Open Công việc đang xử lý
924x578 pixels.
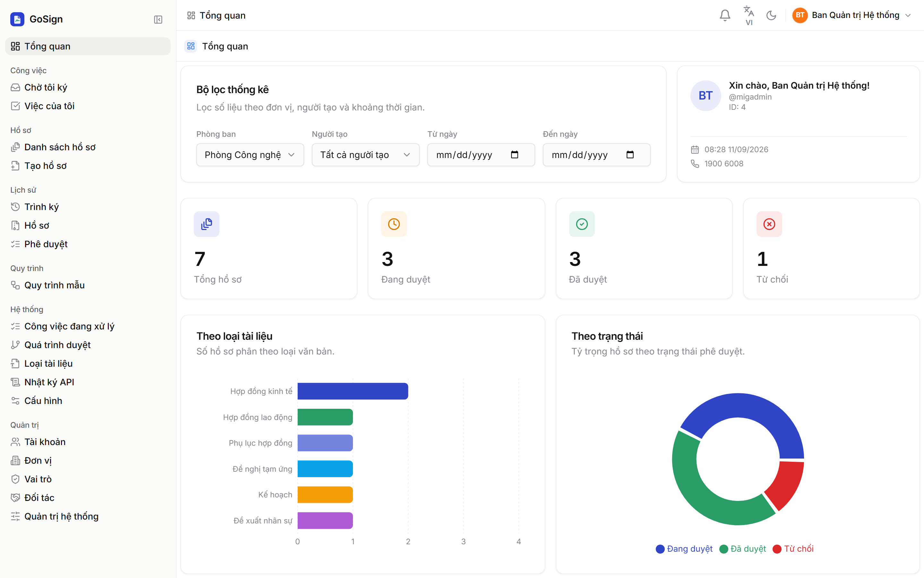point(88,326)
